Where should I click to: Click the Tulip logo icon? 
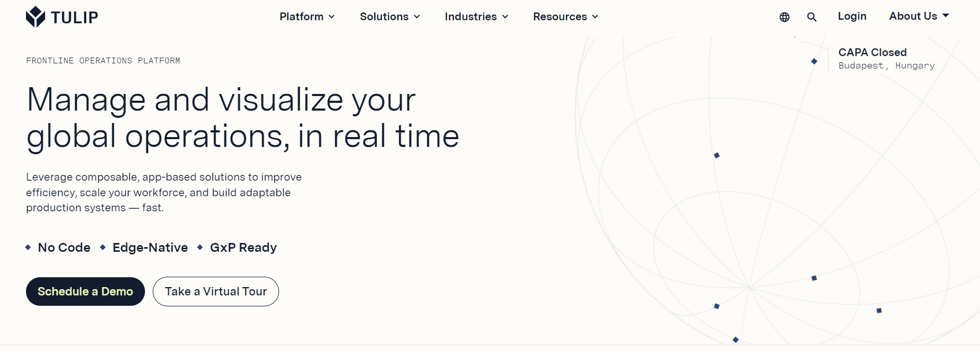[35, 17]
